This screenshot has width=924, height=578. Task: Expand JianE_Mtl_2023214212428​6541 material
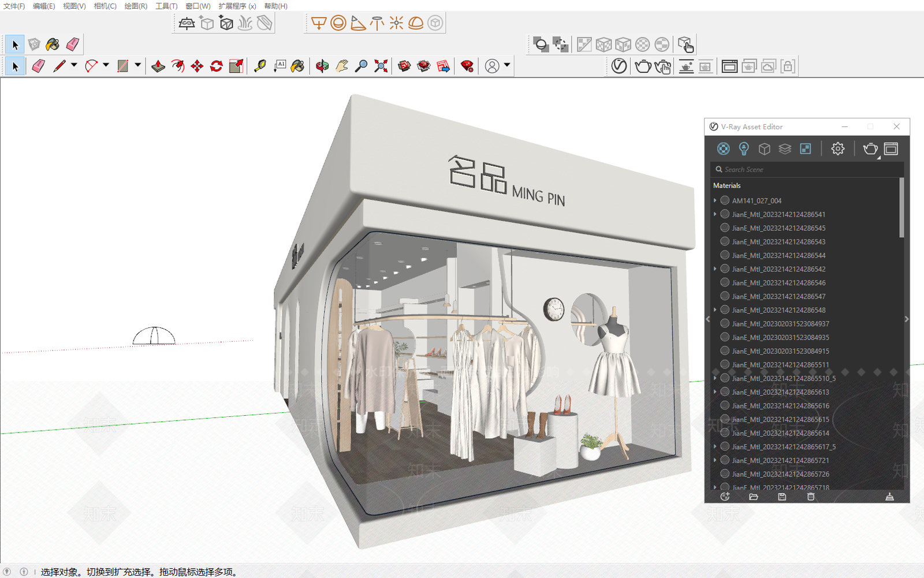tap(715, 214)
